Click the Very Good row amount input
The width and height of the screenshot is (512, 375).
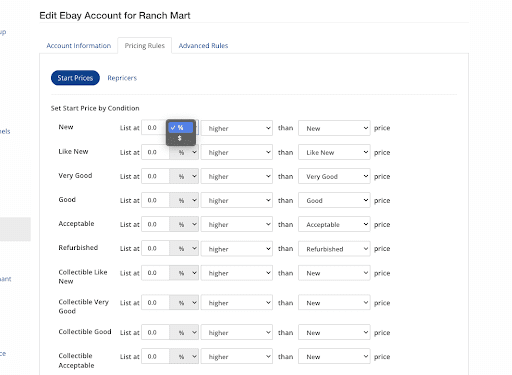tap(155, 176)
